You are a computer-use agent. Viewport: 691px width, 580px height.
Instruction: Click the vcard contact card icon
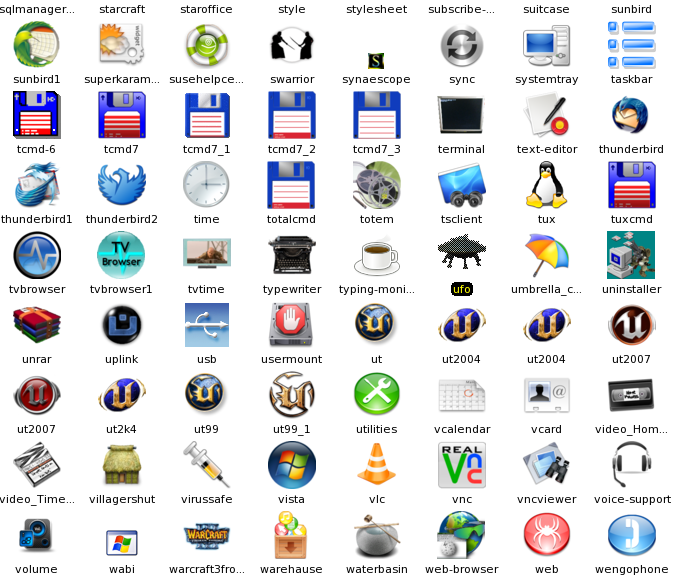(x=546, y=395)
